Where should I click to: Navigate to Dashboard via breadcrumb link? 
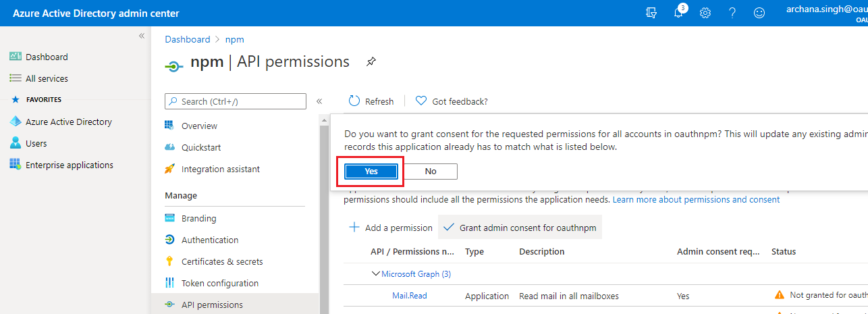188,39
